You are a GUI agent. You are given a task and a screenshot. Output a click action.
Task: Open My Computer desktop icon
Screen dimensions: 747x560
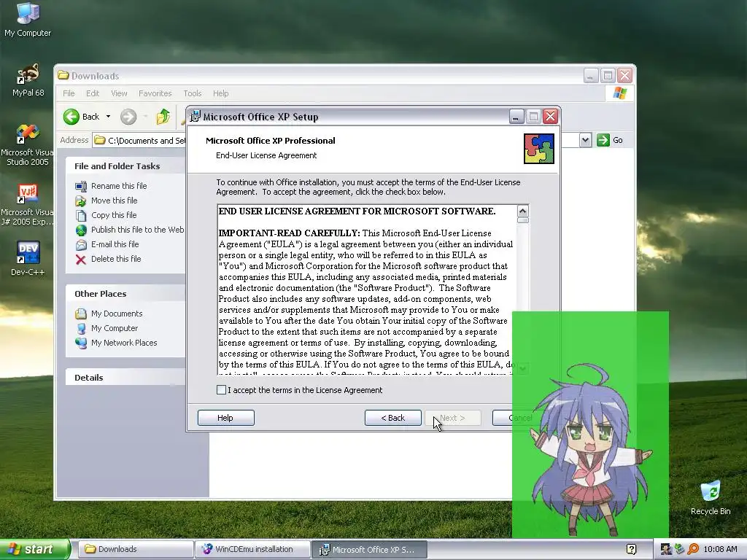click(28, 20)
